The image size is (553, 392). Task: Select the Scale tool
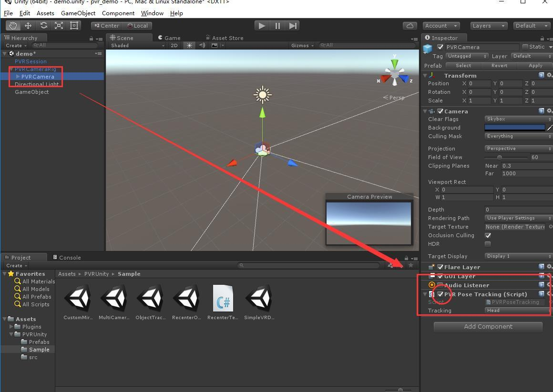59,26
